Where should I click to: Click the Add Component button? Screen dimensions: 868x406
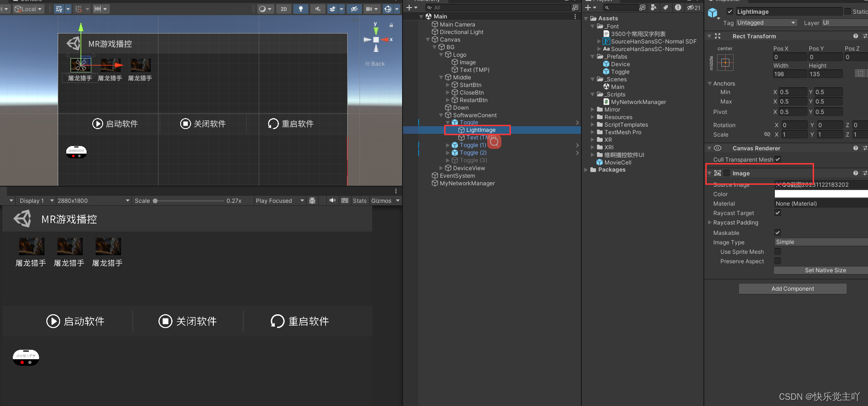pyautogui.click(x=793, y=289)
